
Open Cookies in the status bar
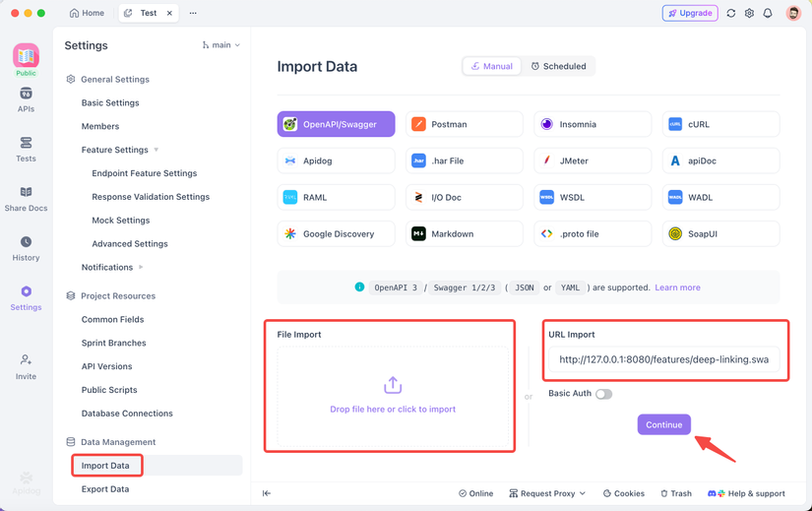(x=623, y=493)
